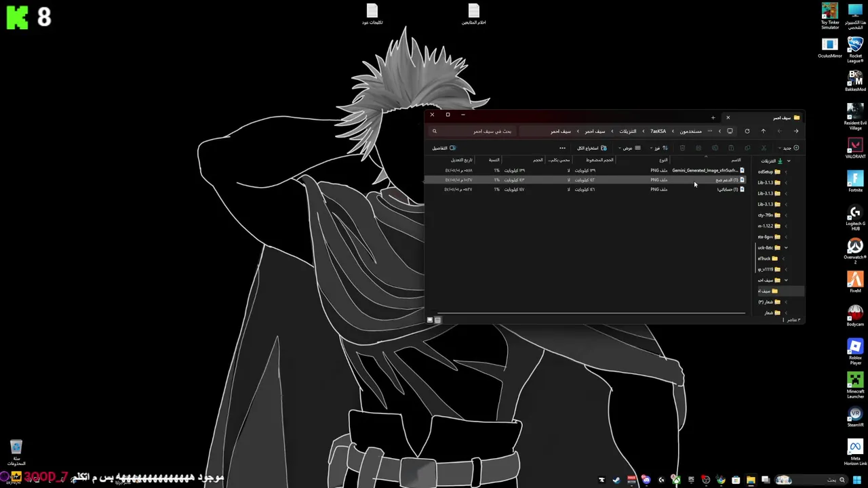Expand the ata-8gvv folder node

(786, 237)
